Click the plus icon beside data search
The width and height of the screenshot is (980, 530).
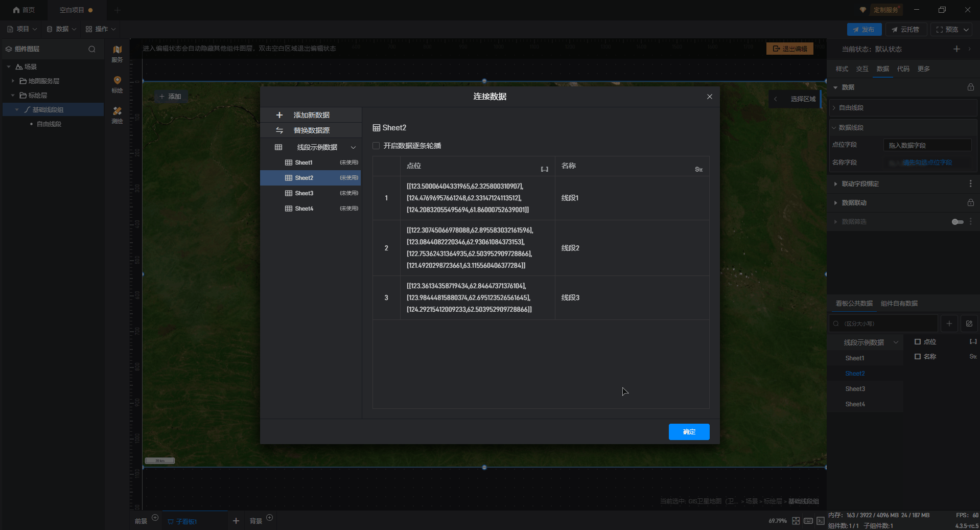[949, 324]
